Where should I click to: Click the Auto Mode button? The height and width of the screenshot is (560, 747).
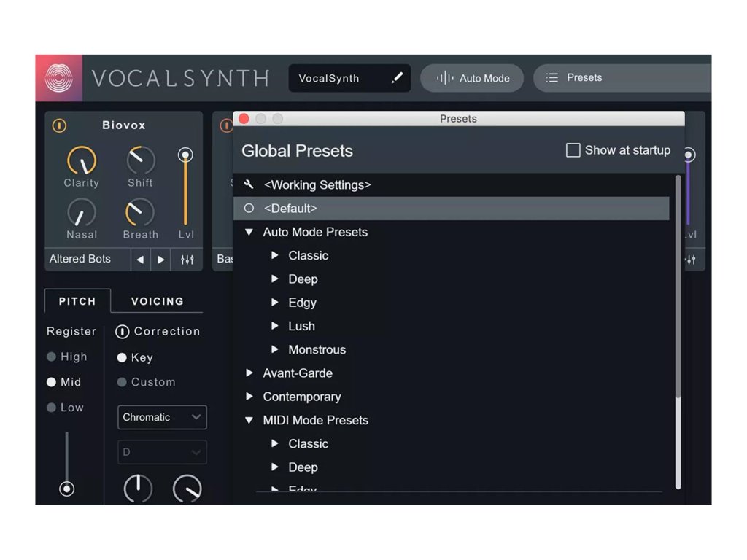[472, 78]
